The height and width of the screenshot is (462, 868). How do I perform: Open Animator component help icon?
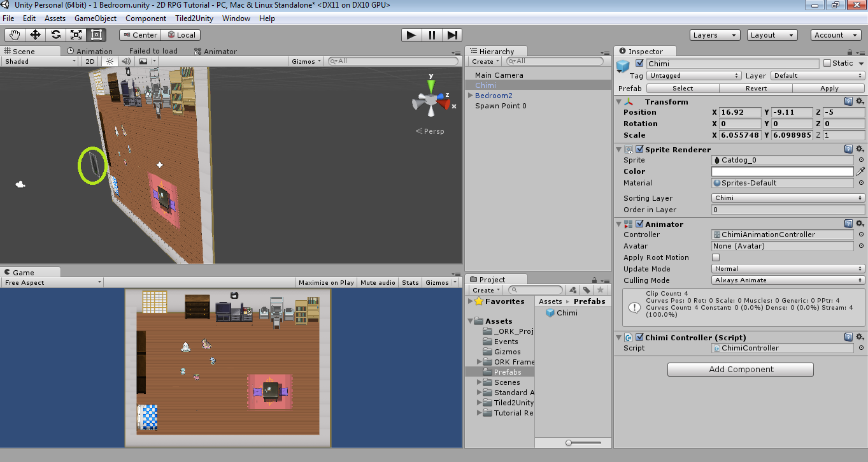click(848, 224)
